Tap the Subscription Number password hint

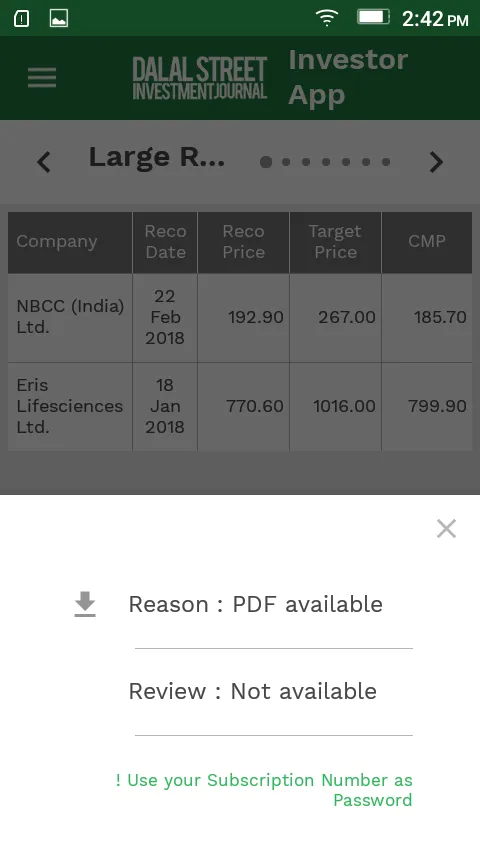pyautogui.click(x=264, y=790)
